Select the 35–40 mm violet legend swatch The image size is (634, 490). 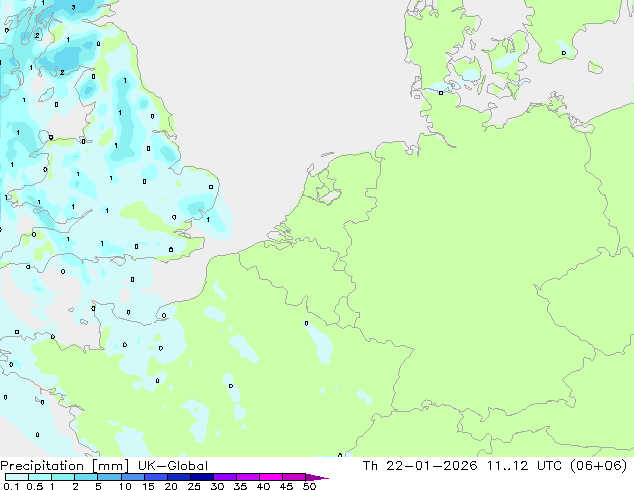[x=248, y=477]
